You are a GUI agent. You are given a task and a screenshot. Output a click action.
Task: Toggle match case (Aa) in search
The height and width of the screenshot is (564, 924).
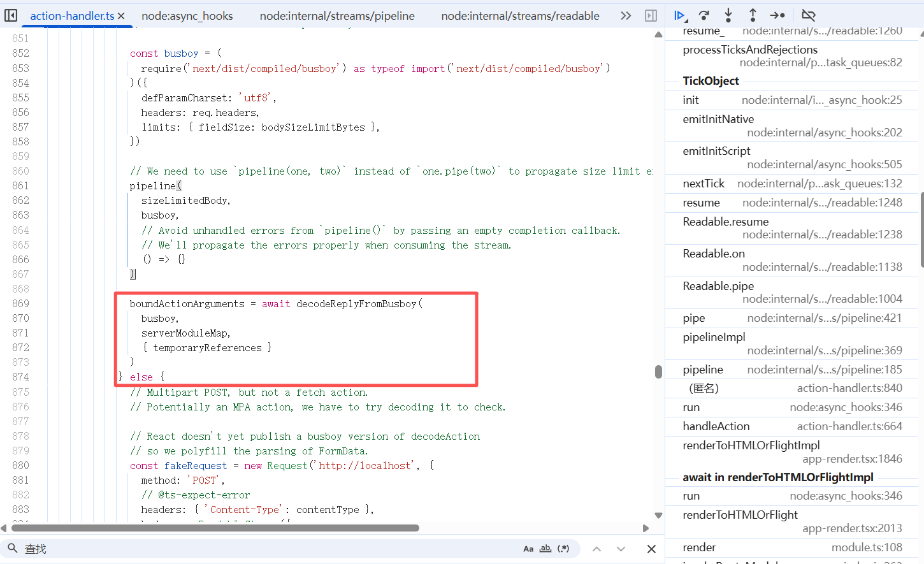click(528, 549)
